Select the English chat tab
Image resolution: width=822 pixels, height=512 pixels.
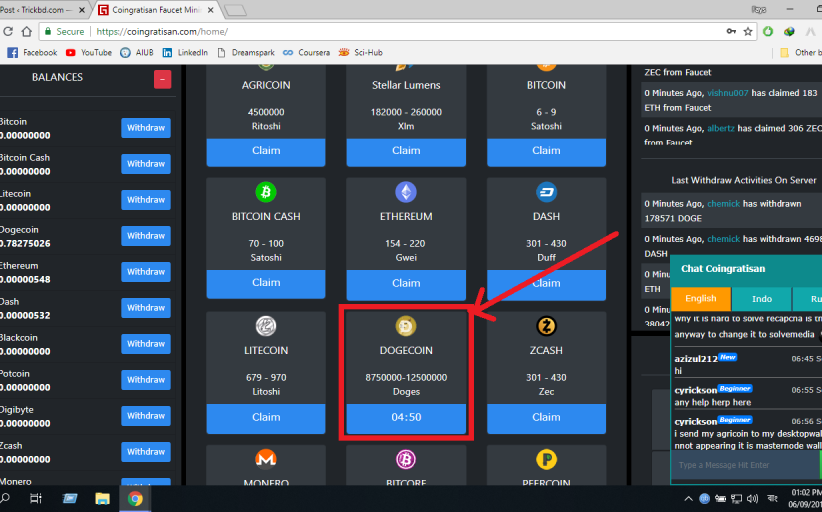(x=700, y=298)
